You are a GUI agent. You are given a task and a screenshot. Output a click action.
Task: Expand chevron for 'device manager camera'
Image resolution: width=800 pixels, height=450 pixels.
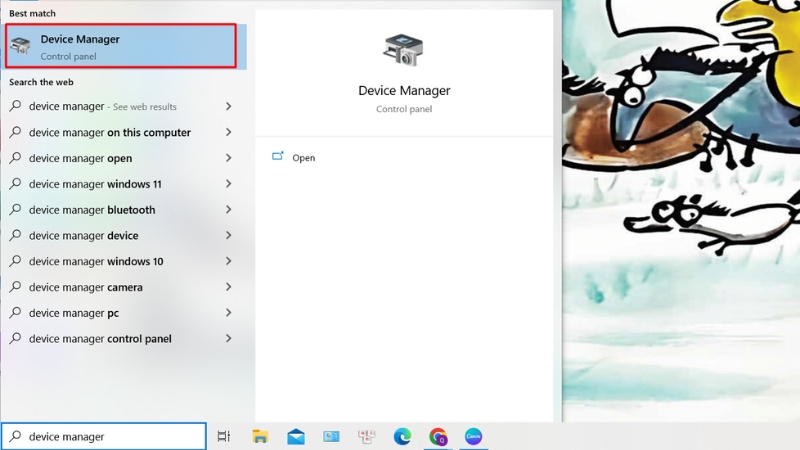tap(229, 287)
